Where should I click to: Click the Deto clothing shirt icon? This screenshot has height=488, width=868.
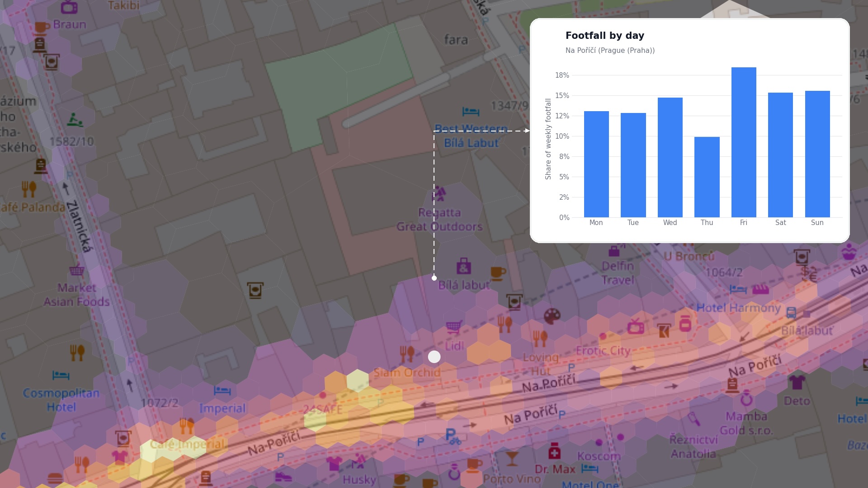coord(797,382)
